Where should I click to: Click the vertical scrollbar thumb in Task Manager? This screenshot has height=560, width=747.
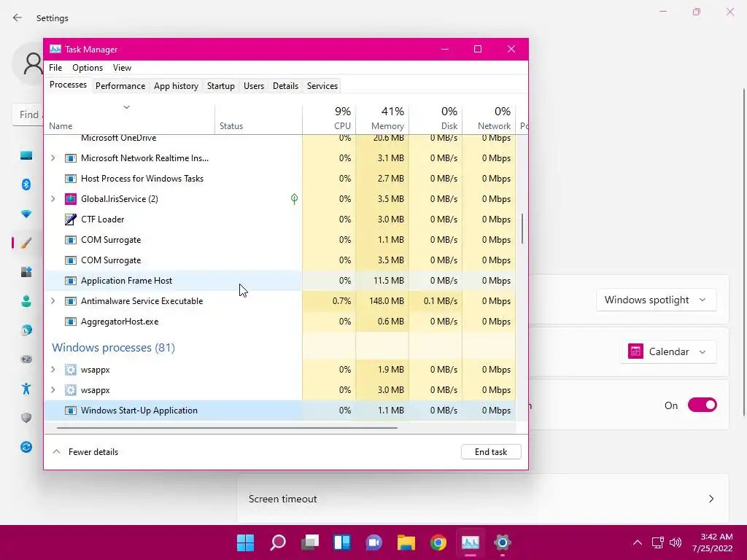(x=522, y=228)
